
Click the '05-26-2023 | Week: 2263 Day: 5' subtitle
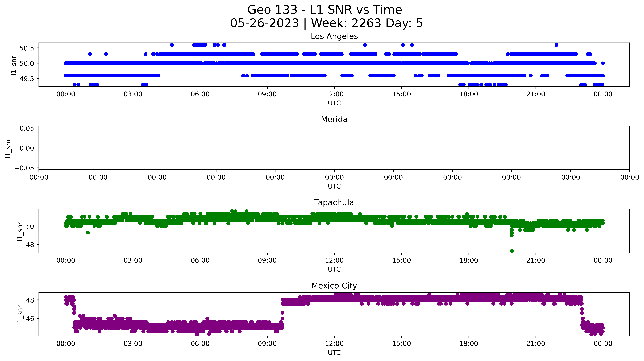pos(326,23)
